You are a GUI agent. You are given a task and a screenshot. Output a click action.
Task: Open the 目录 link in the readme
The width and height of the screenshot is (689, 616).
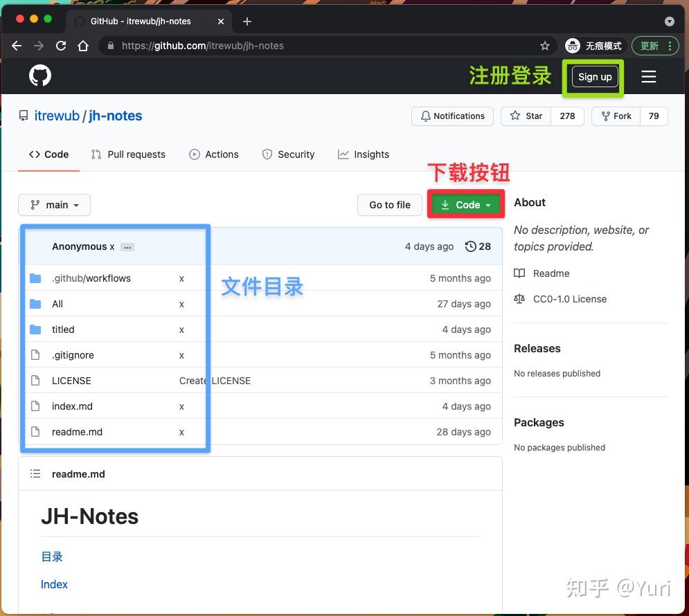coord(52,556)
